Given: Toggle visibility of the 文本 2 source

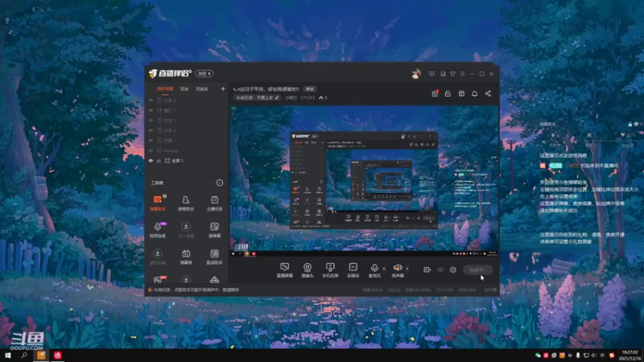Looking at the screenshot, I should [x=151, y=100].
